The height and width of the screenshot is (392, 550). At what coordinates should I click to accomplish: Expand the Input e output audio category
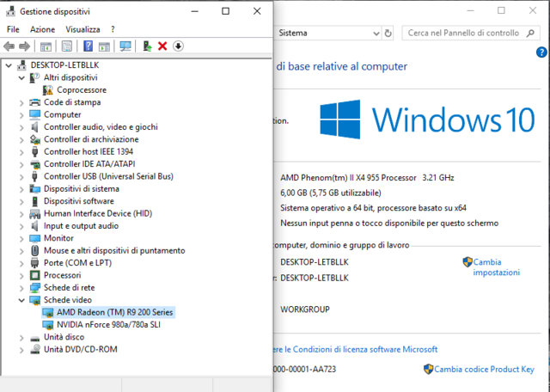pos(21,226)
